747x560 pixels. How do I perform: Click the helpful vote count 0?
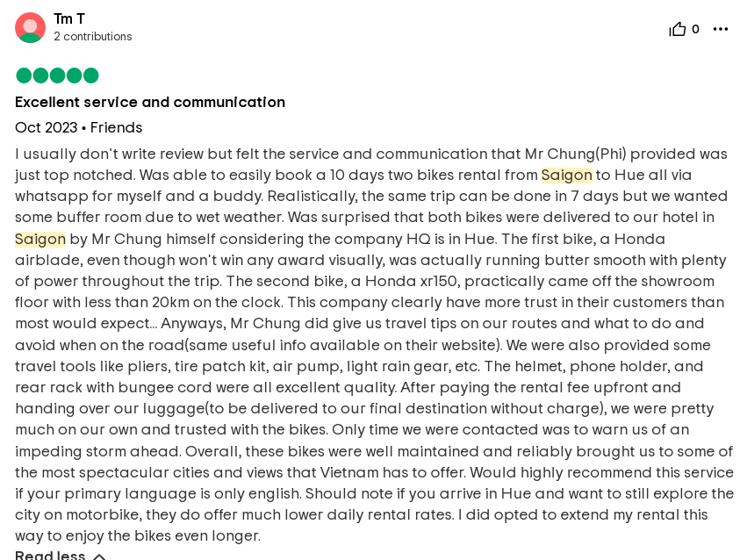click(695, 29)
